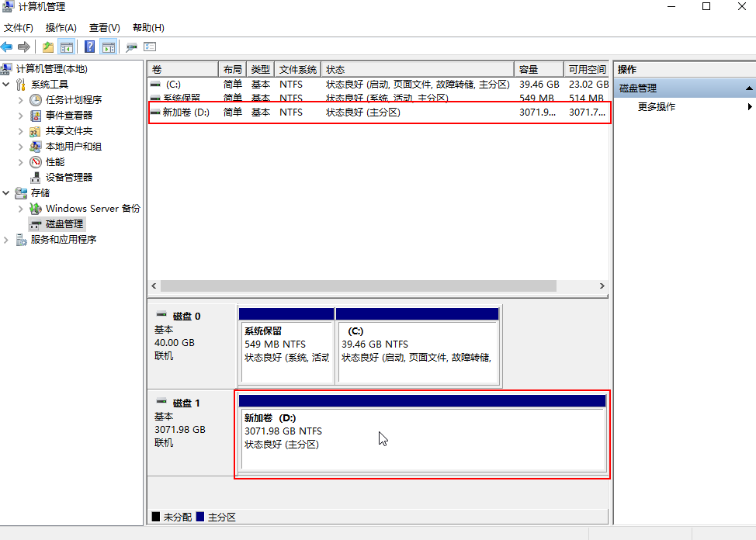Select the Device Manager icon
Screen dimensions: 756x540
pyautogui.click(x=35, y=178)
